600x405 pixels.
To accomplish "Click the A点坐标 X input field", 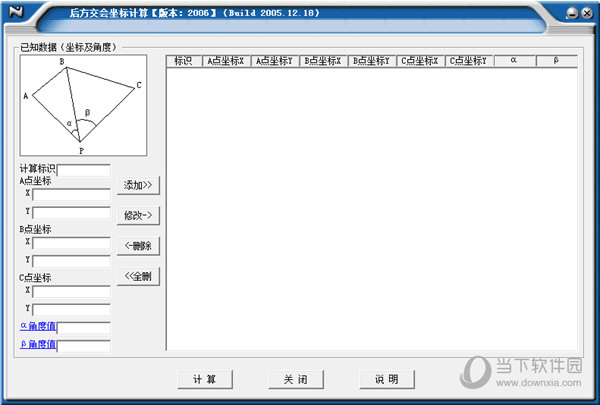I will 71,194.
